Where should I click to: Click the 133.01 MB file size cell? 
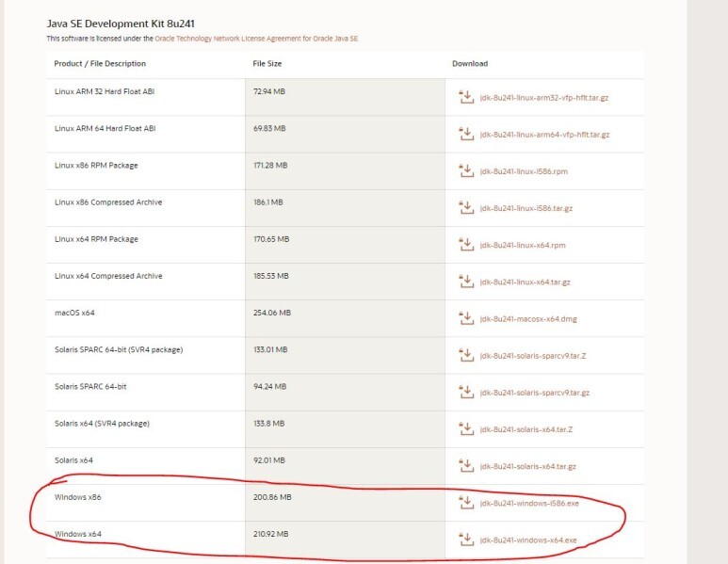tap(345, 355)
